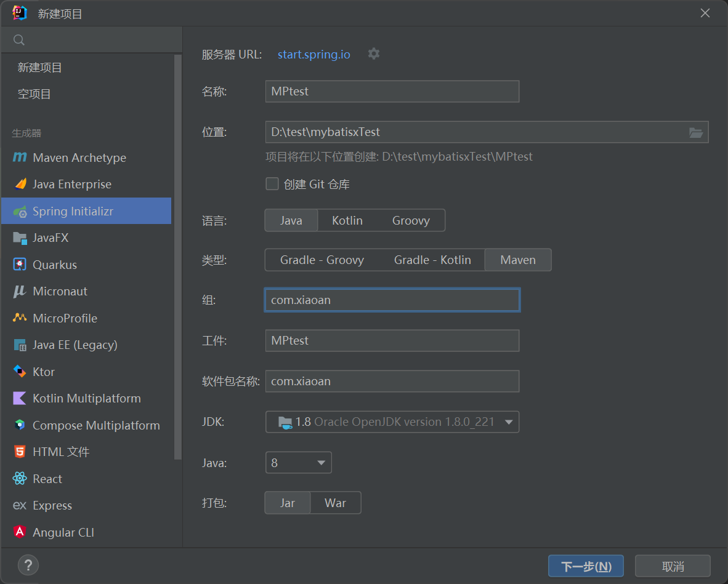The image size is (728, 584).
Task: Open the React generator
Action: (47, 479)
